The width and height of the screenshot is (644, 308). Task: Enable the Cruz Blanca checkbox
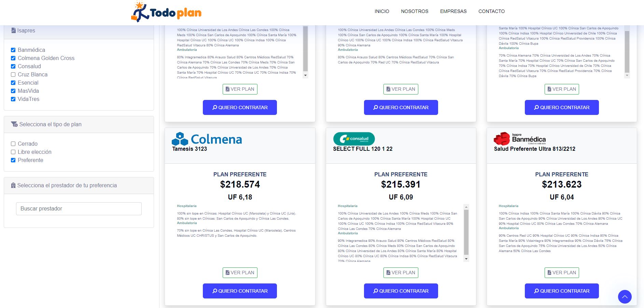(13, 74)
